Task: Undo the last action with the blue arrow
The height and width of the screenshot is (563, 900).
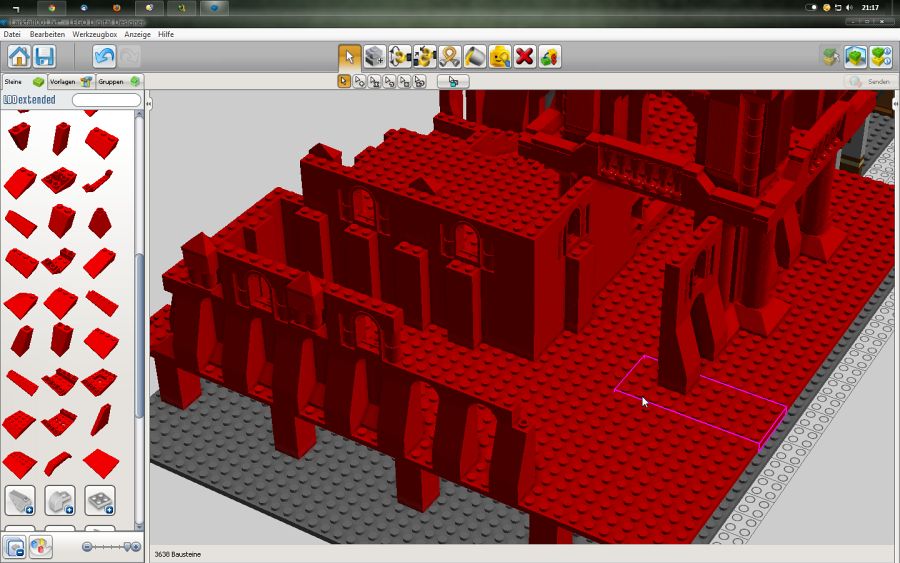Action: [x=104, y=56]
